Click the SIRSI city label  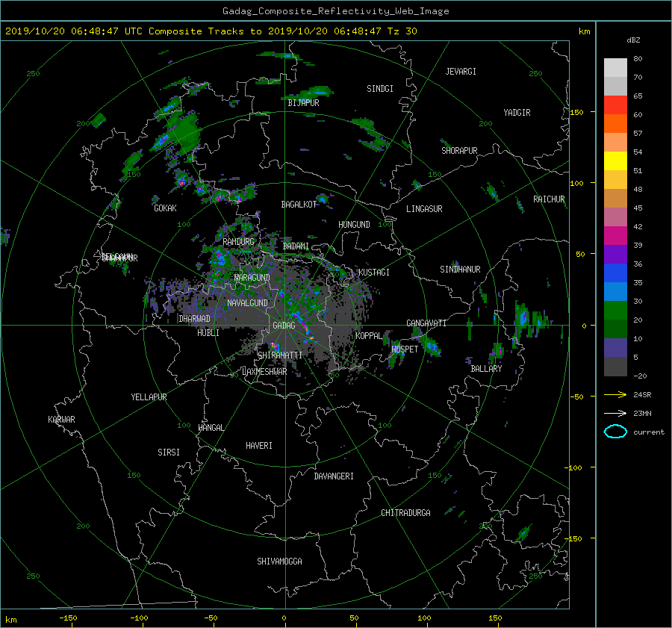click(169, 453)
